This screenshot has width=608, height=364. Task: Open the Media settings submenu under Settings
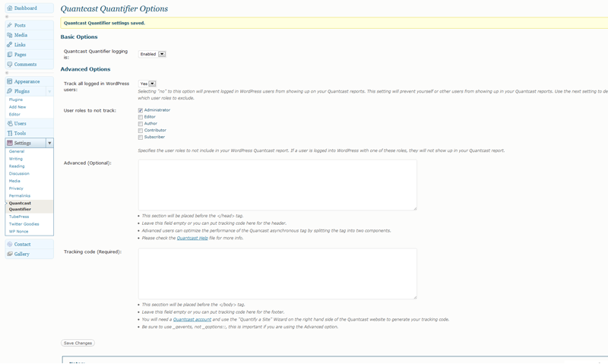click(x=14, y=181)
